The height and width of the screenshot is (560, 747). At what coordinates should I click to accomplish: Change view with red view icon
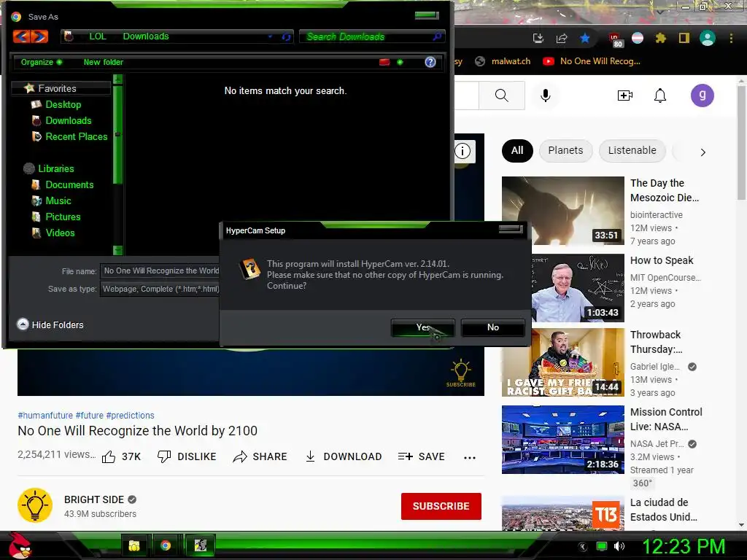coord(384,63)
